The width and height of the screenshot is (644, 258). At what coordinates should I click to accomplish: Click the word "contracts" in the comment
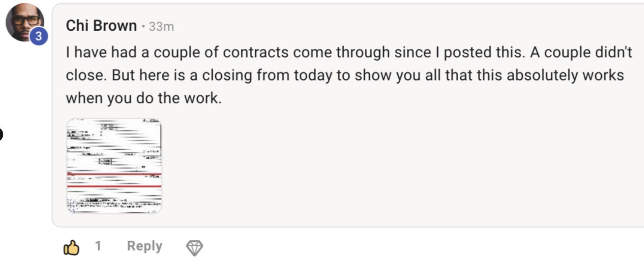pyautogui.click(x=256, y=52)
